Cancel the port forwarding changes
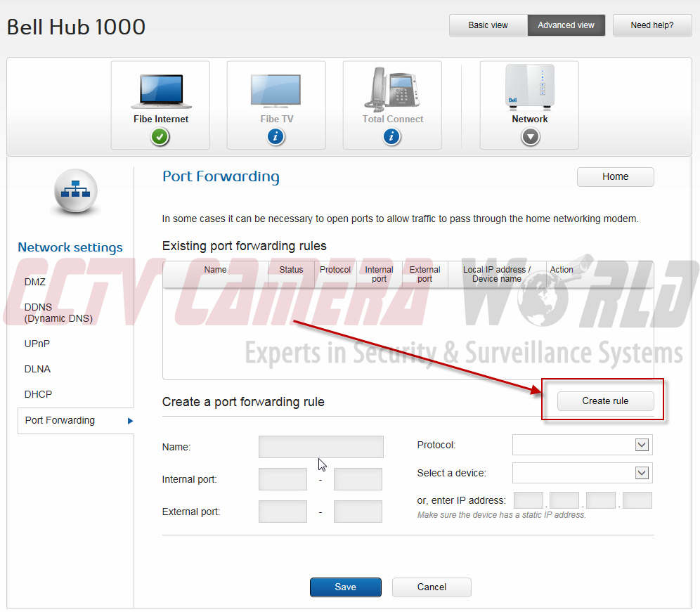The height and width of the screenshot is (612, 700). [x=432, y=587]
